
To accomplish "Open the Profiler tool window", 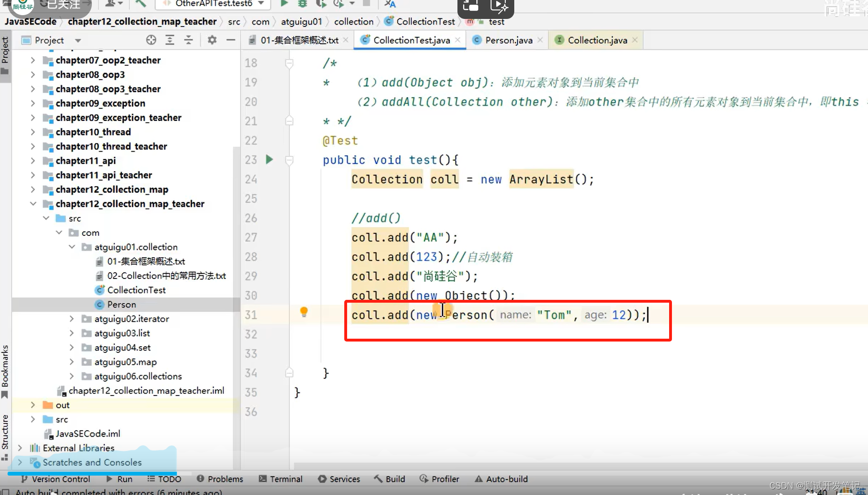I will (439, 479).
